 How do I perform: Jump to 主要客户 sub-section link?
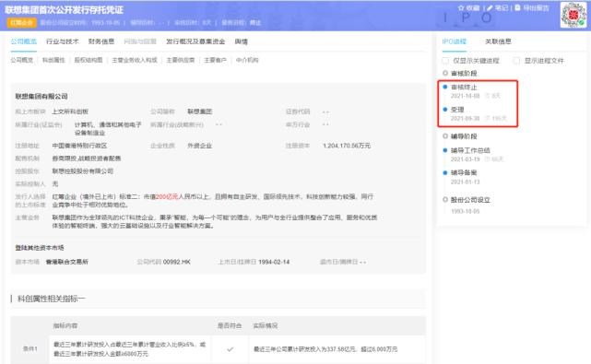click(215, 60)
